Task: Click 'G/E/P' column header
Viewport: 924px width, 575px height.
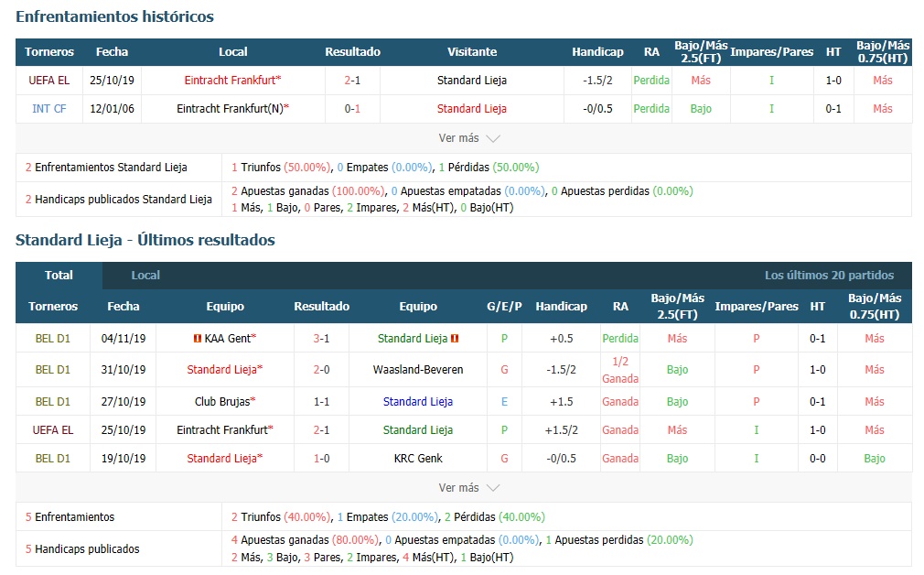Action: (x=504, y=306)
